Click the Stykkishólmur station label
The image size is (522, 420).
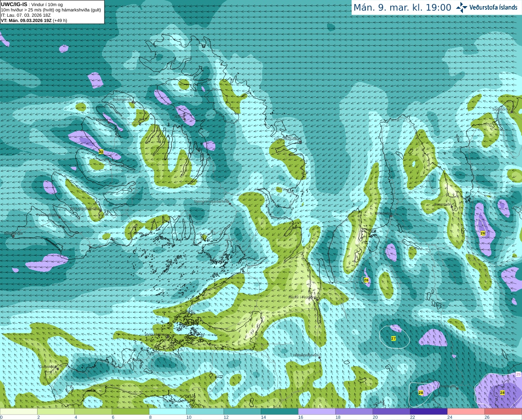point(156,334)
